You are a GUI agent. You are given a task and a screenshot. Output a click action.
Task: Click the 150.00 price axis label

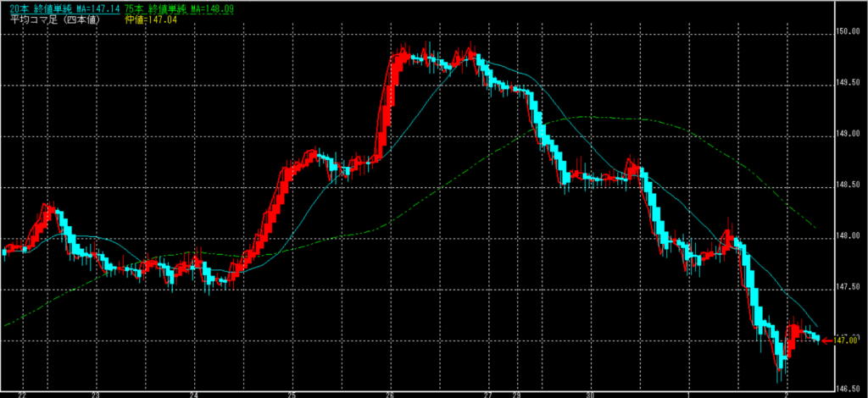click(848, 32)
